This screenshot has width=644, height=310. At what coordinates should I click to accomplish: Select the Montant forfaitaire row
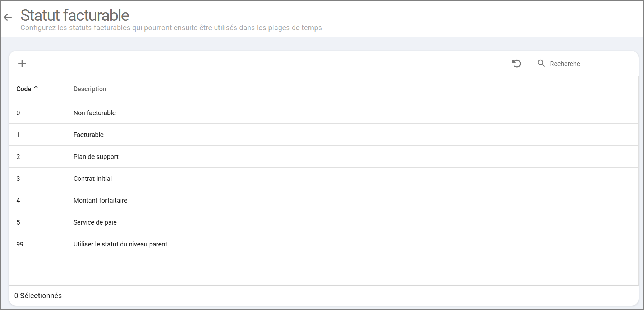click(x=100, y=201)
